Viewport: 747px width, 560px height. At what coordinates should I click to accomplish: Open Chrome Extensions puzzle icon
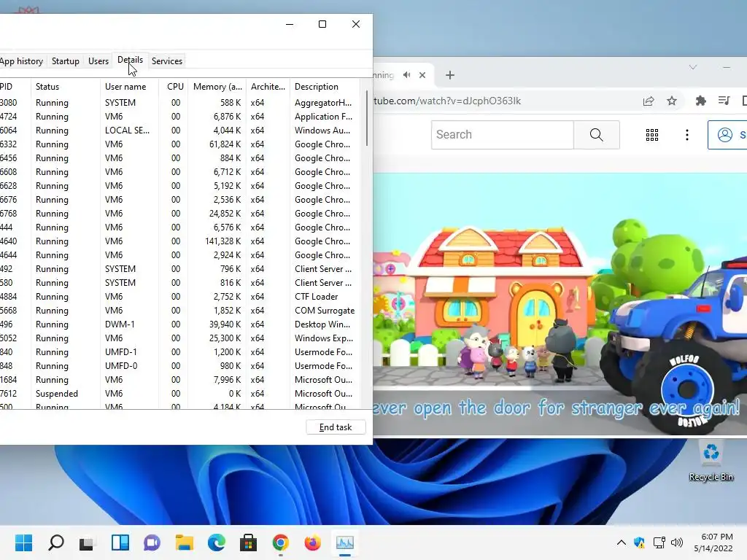[700, 101]
